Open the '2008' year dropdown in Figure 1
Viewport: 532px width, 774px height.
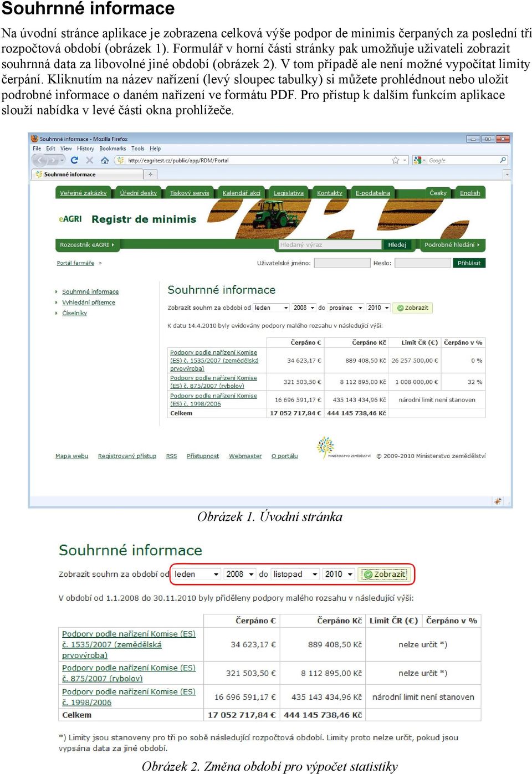pos(304,307)
